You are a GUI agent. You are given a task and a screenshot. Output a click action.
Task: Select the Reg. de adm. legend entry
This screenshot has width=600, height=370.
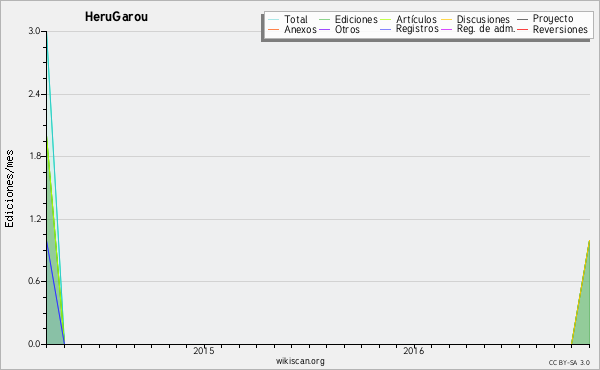(486, 29)
